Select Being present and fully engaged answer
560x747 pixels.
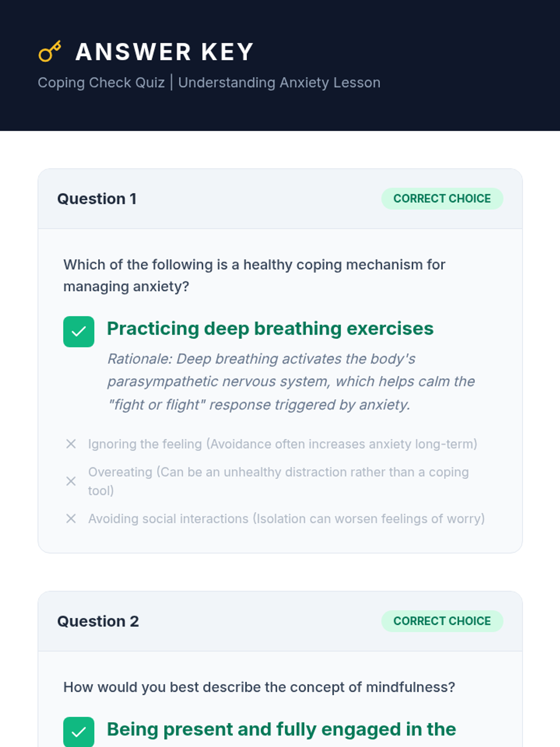(x=281, y=729)
